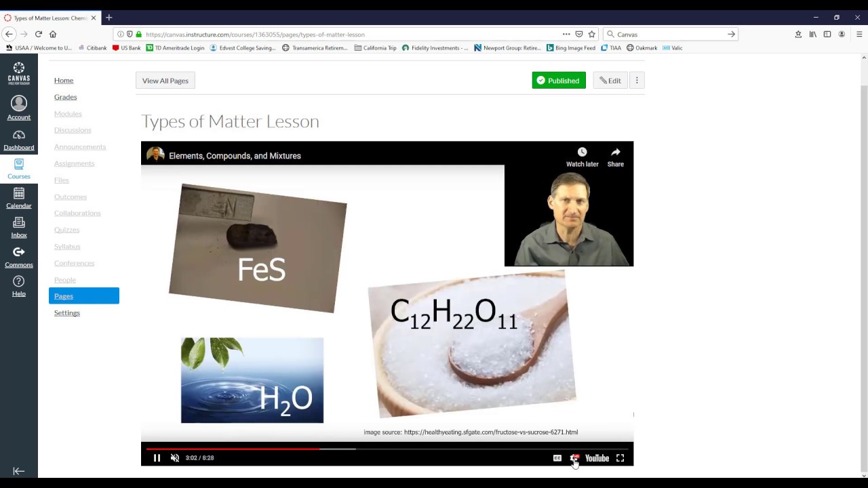This screenshot has width=868, height=488.
Task: Open Inbox in global navigation
Action: click(19, 228)
